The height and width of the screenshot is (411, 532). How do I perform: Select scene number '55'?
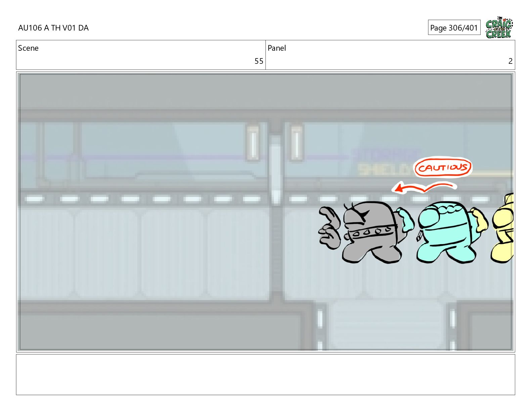259,61
